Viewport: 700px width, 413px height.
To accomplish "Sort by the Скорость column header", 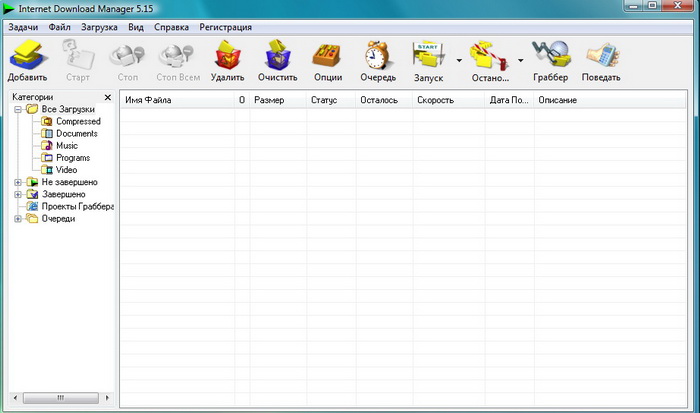I will click(449, 100).
